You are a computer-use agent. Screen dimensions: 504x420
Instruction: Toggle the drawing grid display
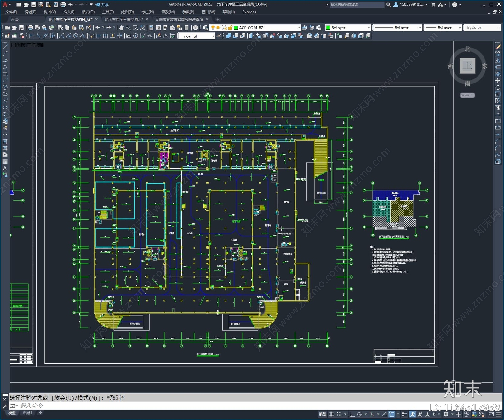click(x=332, y=414)
